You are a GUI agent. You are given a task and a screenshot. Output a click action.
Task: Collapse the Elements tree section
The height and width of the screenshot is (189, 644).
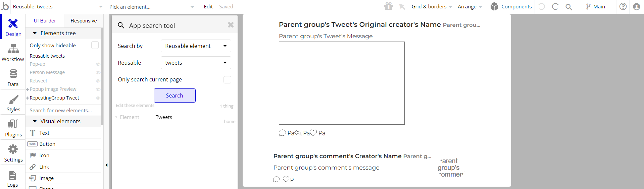[35, 33]
